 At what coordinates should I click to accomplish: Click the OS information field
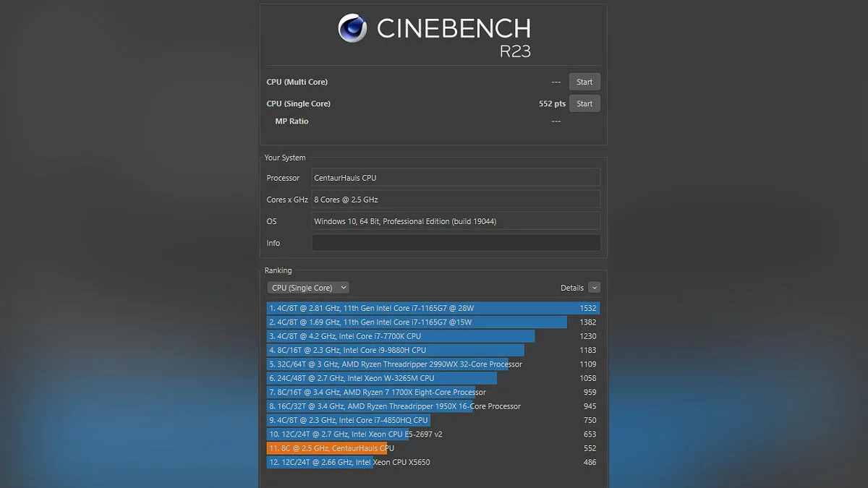coord(456,221)
